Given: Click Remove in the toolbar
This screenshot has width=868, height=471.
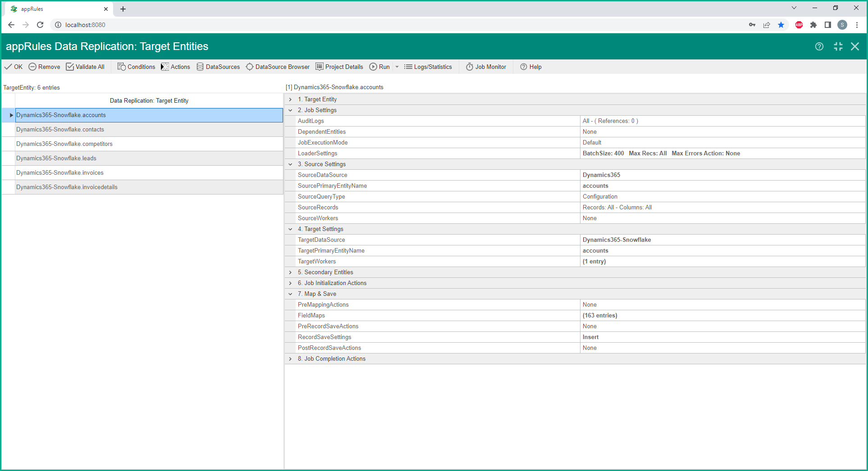Looking at the screenshot, I should [44, 67].
